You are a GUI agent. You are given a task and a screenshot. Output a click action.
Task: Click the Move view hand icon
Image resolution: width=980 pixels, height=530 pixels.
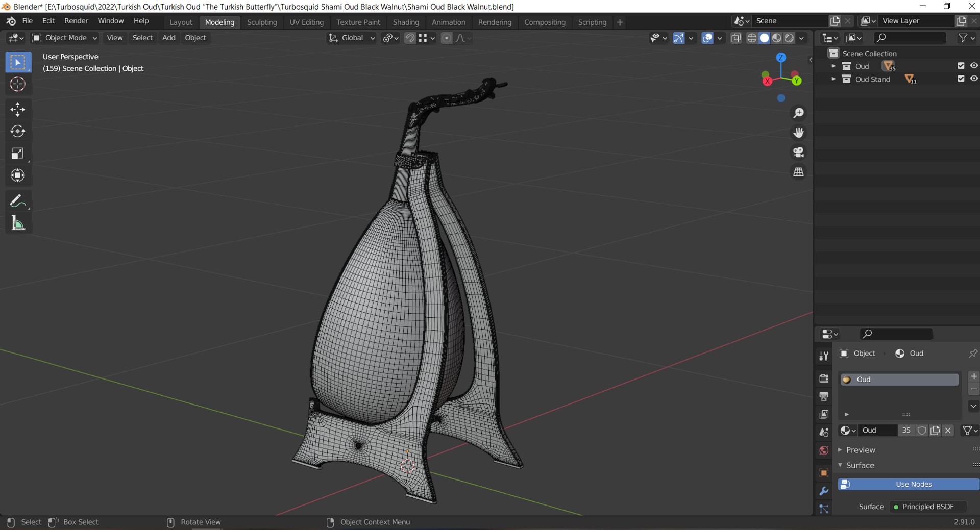(x=798, y=133)
